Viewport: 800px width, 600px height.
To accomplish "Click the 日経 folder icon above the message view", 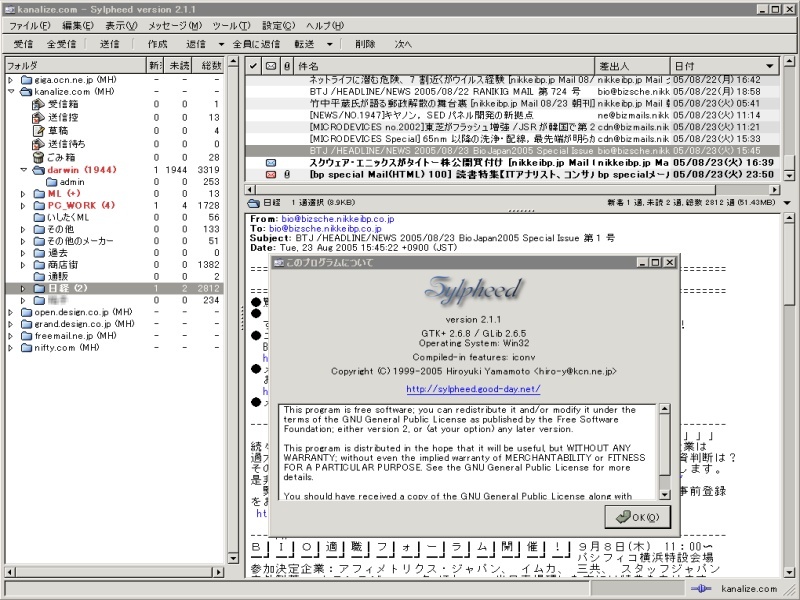I will (x=254, y=203).
